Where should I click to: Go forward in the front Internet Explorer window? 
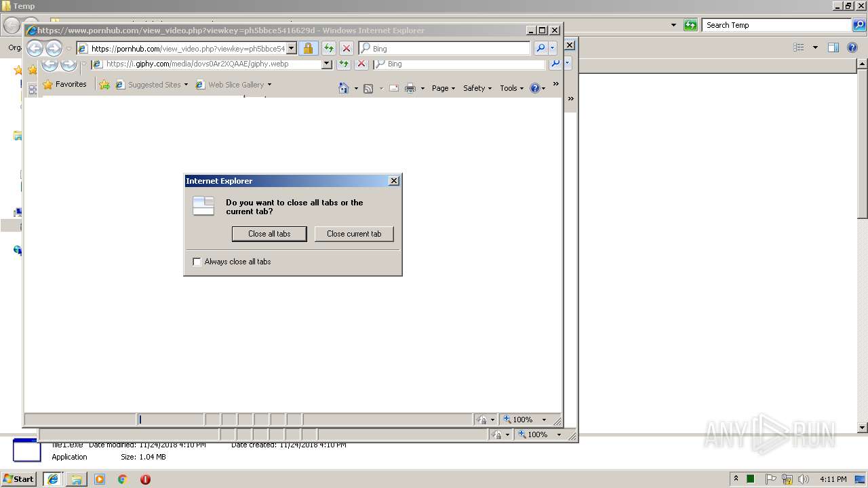click(x=54, y=48)
